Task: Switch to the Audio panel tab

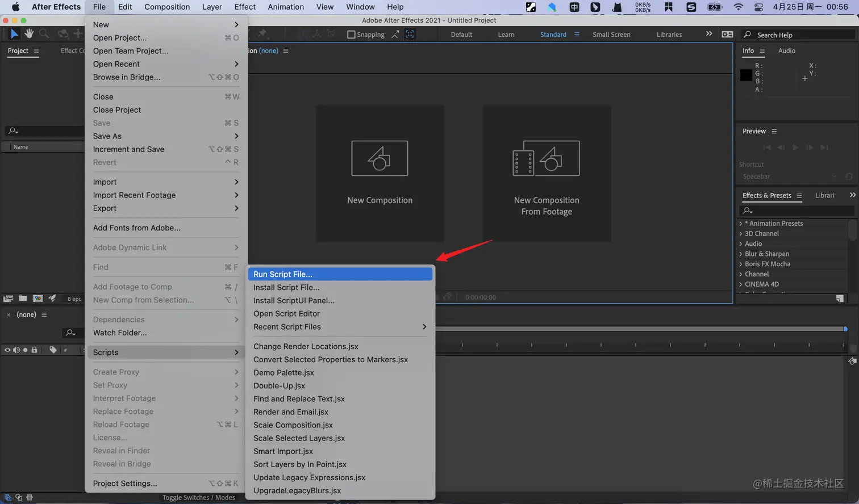Action: click(x=786, y=51)
